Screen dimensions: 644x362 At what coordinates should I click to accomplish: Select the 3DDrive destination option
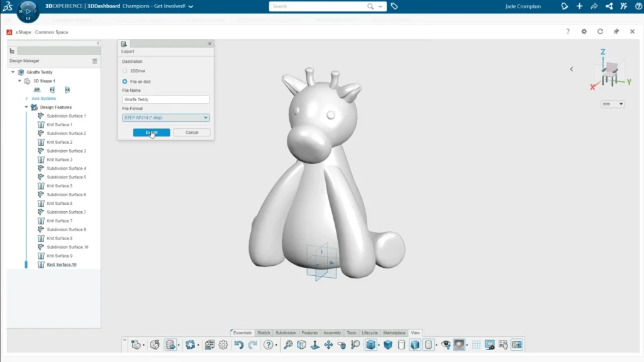pos(125,71)
